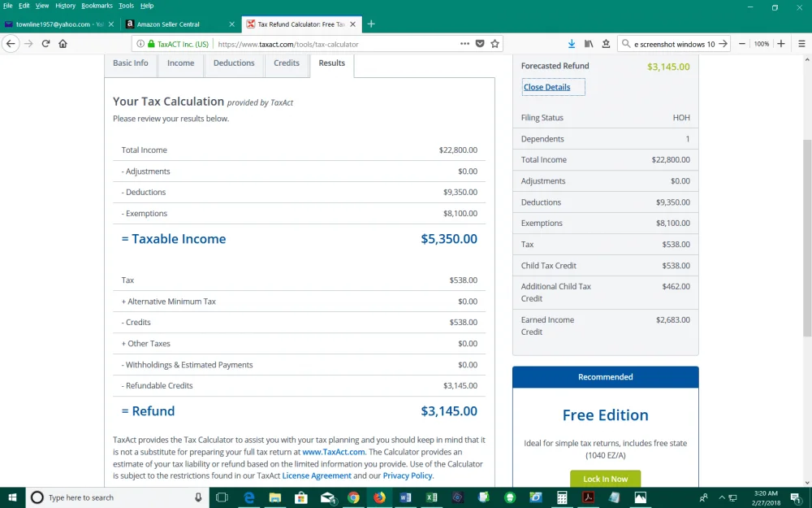Screen dimensions: 812x508
Task: Open Microsoft Store from the taskbar
Action: (x=301, y=497)
